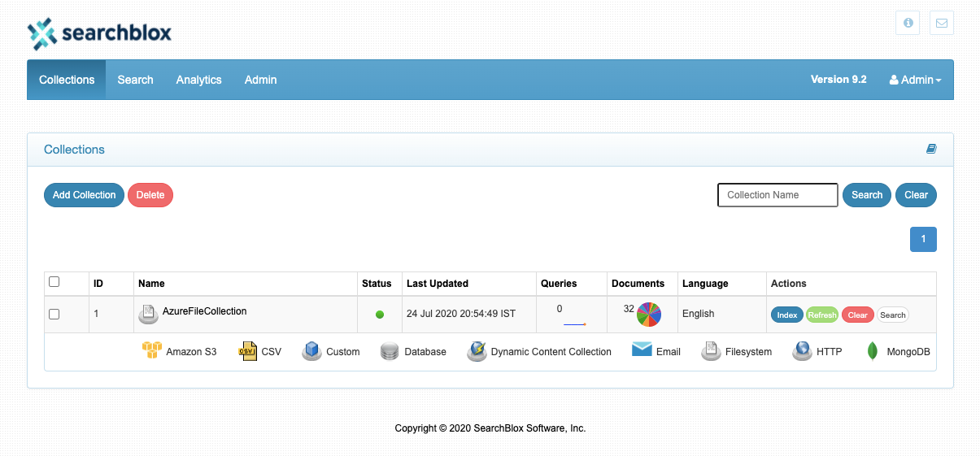The image size is (980, 456).
Task: Select the HTTP collection type icon
Action: (802, 351)
